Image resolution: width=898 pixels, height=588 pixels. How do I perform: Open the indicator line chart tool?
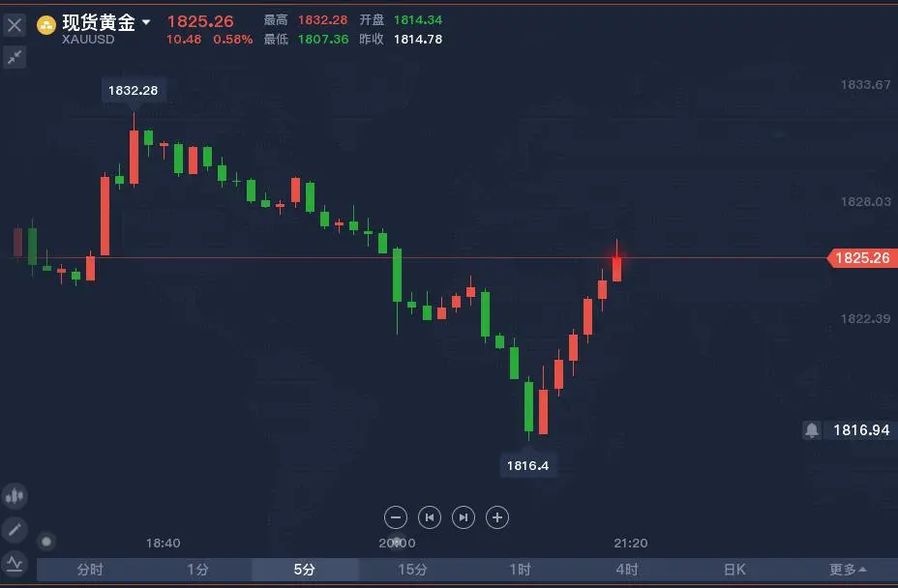[x=14, y=563]
